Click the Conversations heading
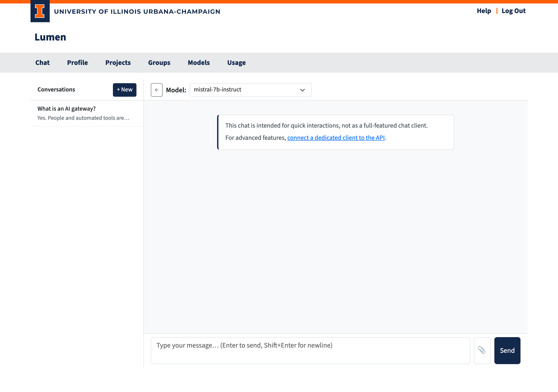This screenshot has height=392, width=558. (x=56, y=90)
